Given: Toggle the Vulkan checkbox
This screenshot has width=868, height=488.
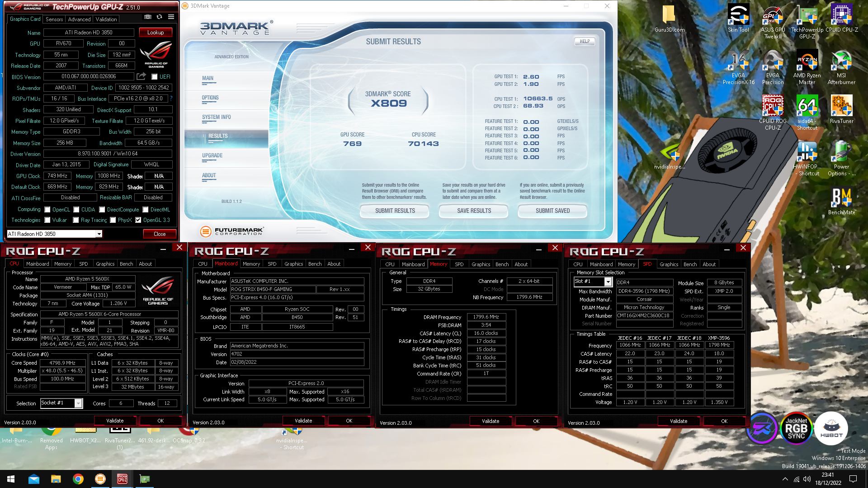Looking at the screenshot, I should (47, 220).
